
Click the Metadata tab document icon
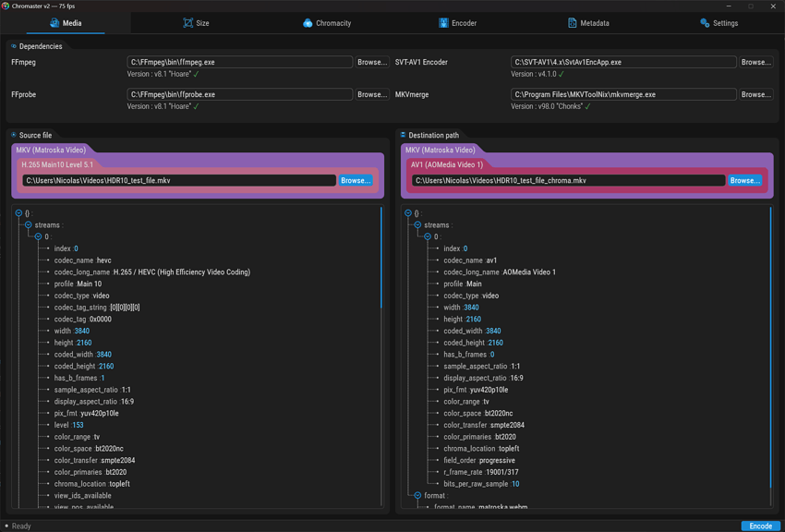pyautogui.click(x=572, y=23)
